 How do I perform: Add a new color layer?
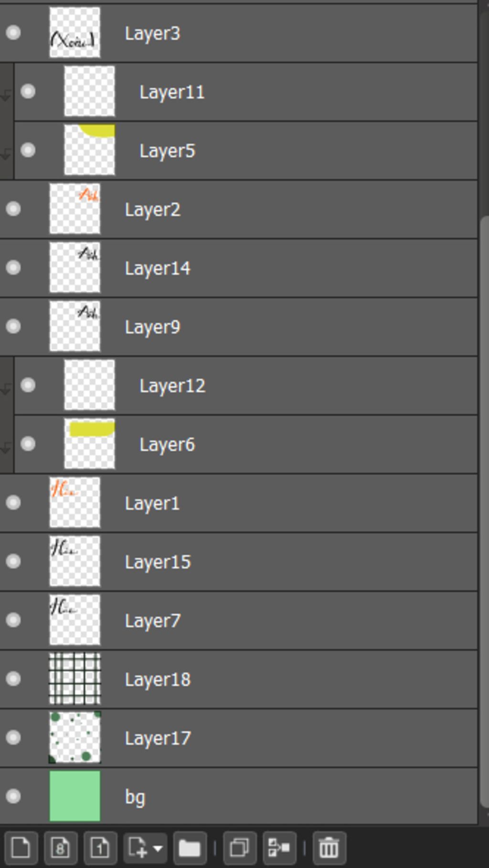(x=21, y=848)
